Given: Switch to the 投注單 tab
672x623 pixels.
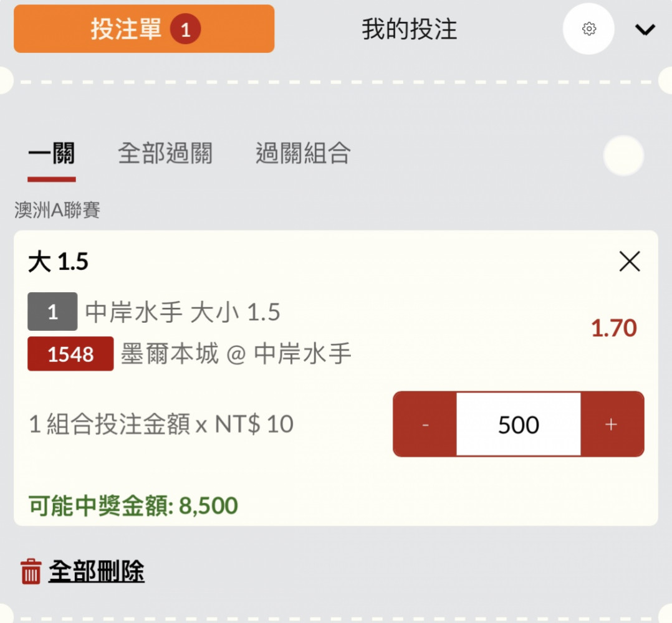Looking at the screenshot, I should 144,29.
